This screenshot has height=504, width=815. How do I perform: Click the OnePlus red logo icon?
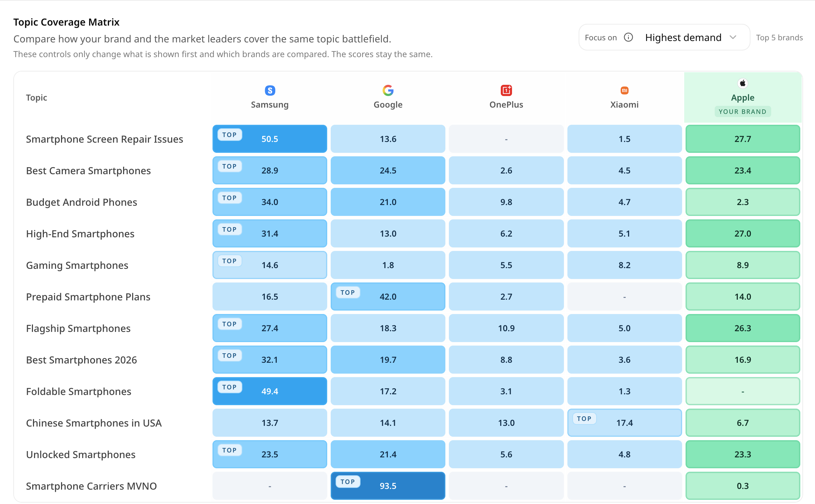click(x=506, y=90)
